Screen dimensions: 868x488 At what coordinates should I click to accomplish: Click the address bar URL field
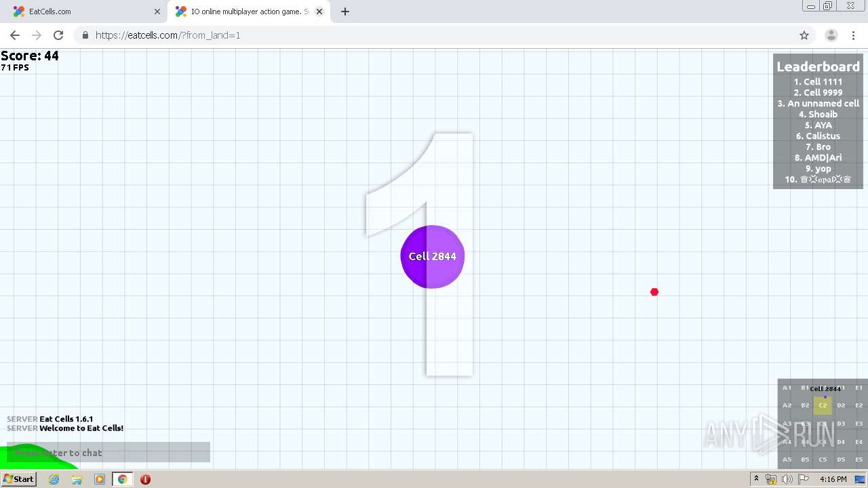434,35
